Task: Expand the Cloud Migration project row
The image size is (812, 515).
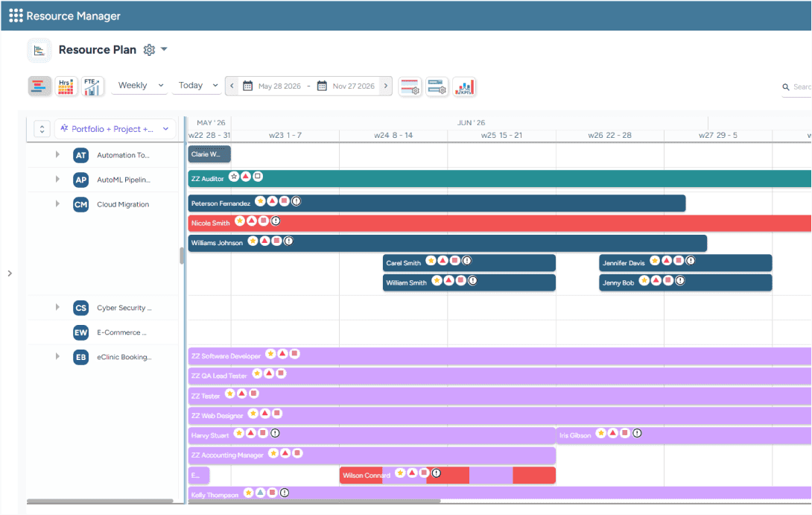Action: pos(57,203)
